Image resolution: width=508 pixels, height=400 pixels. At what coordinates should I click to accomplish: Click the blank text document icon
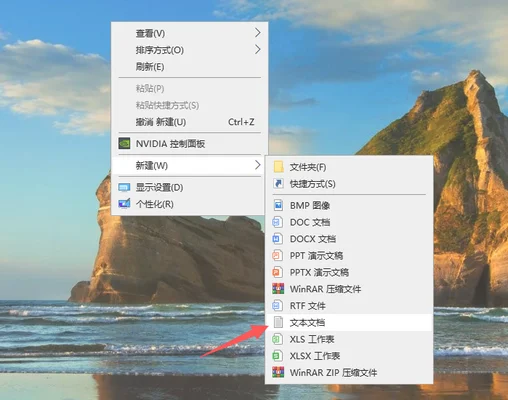coord(278,322)
